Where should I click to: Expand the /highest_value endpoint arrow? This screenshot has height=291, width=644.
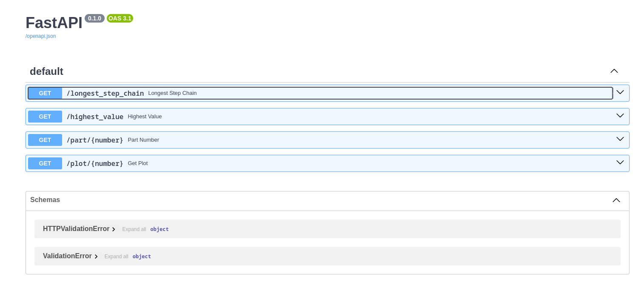(x=620, y=116)
